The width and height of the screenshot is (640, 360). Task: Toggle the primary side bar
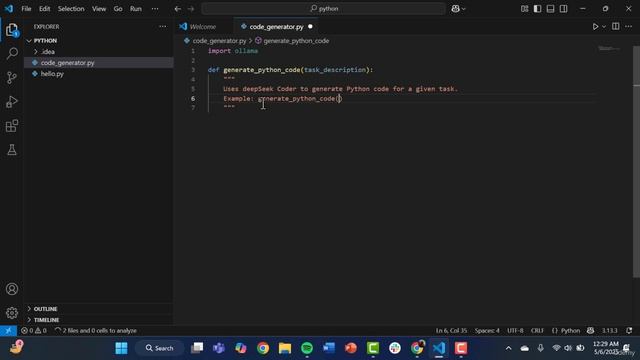(538, 9)
